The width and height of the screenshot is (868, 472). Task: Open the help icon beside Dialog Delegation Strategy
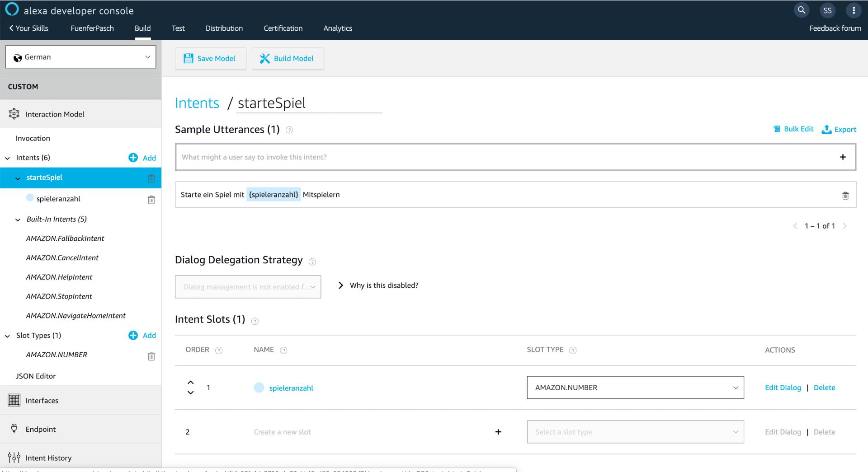(312, 262)
